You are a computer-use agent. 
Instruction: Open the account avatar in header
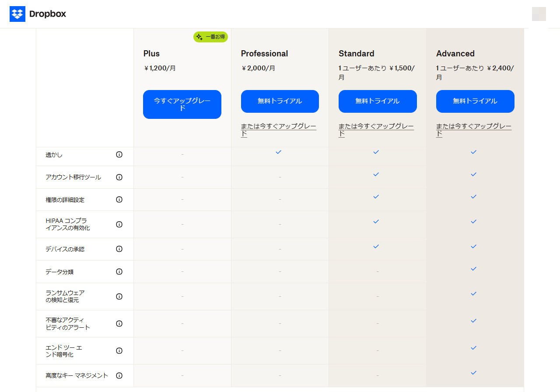click(539, 14)
